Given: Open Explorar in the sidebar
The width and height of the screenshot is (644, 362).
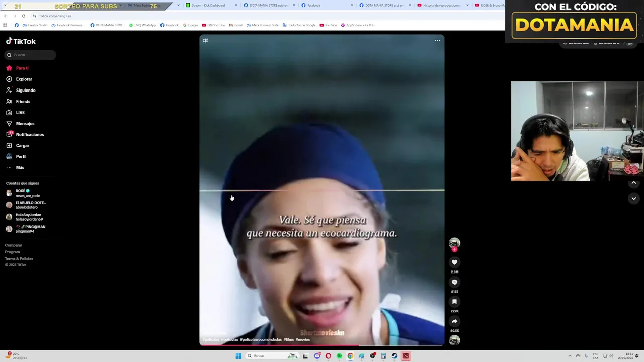Looking at the screenshot, I should [19, 79].
